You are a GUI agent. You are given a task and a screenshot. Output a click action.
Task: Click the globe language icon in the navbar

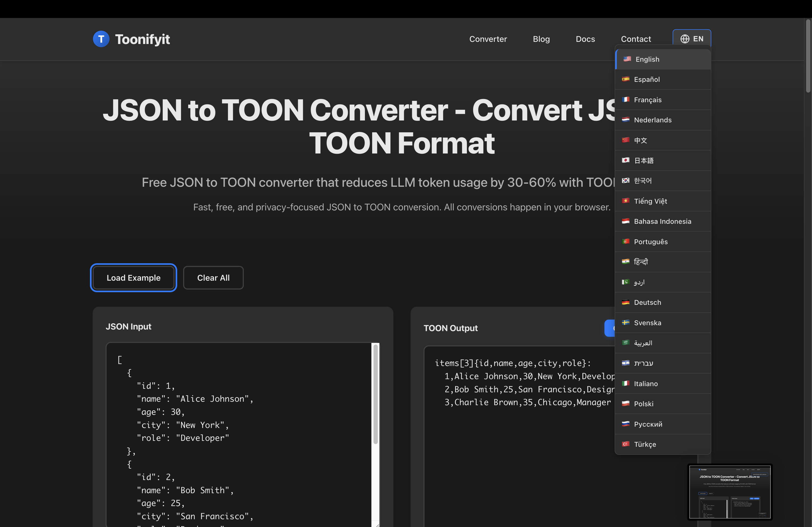point(685,39)
